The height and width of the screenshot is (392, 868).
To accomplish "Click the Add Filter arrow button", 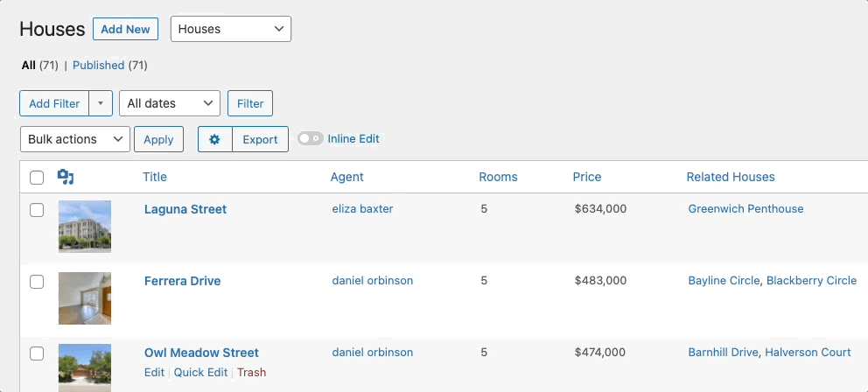I will pyautogui.click(x=101, y=103).
